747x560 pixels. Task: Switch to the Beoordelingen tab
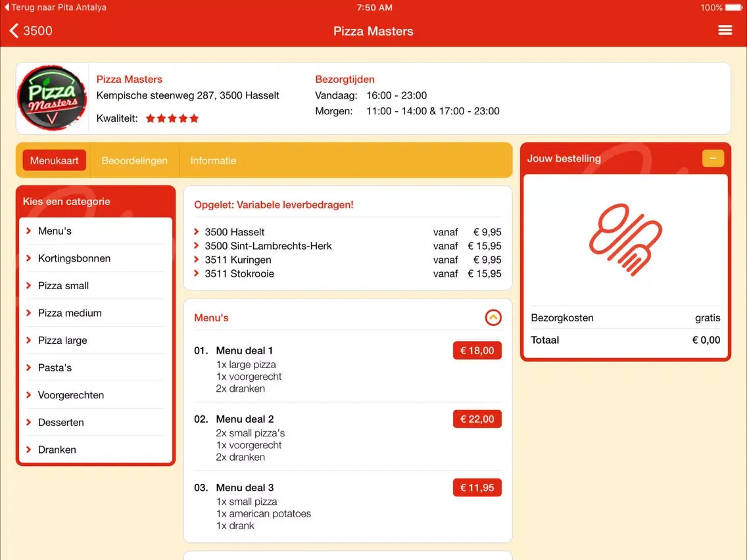point(134,160)
